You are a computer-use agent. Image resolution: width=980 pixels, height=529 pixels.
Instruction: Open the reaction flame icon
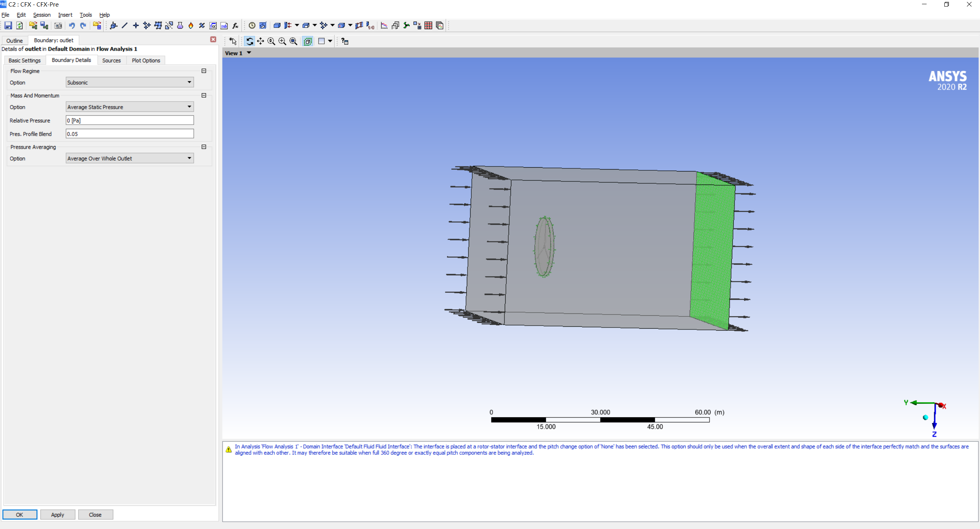pos(191,25)
